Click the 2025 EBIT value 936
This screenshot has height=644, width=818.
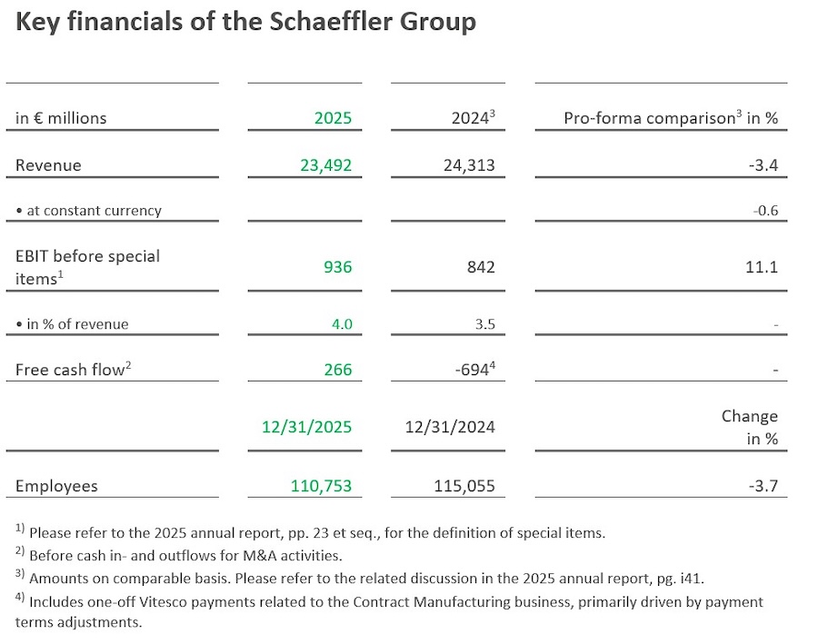[337, 267]
